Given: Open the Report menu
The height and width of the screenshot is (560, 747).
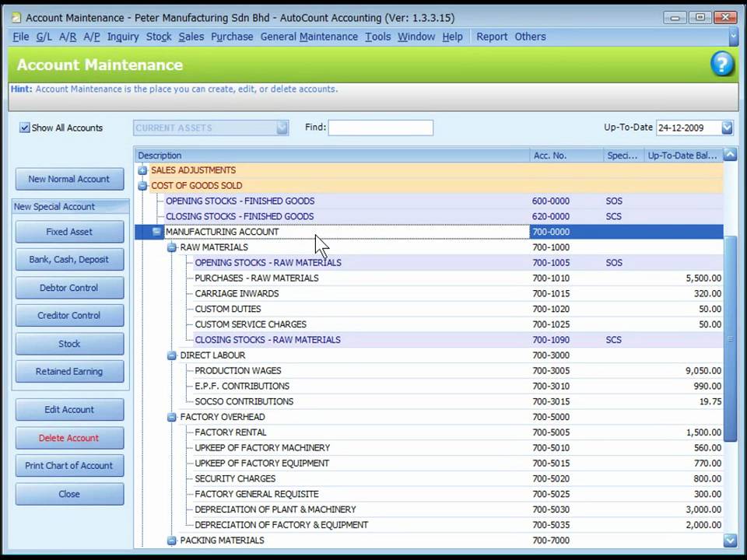Looking at the screenshot, I should click(x=492, y=37).
